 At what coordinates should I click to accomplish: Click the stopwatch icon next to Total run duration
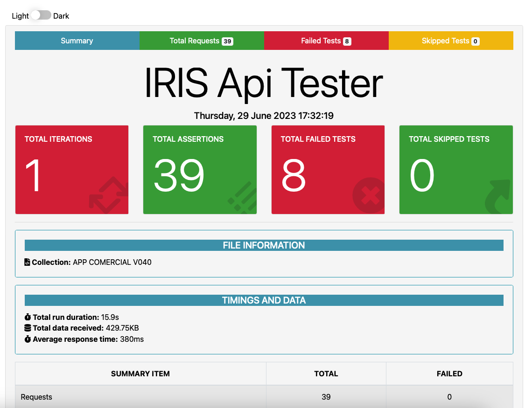point(28,318)
